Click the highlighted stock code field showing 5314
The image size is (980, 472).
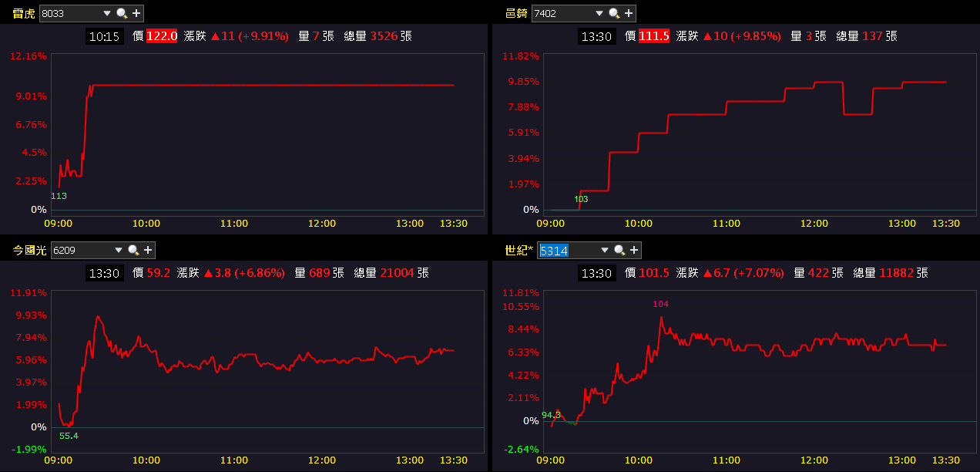[568, 250]
